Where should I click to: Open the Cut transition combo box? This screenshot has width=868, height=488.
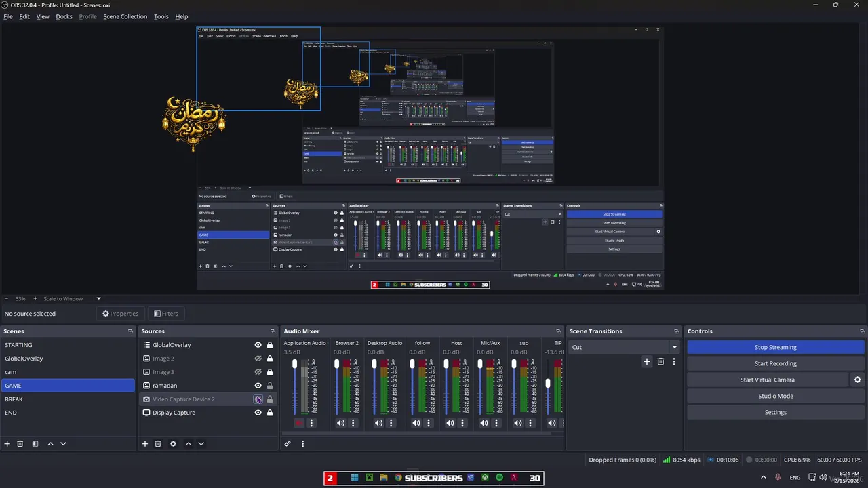tap(624, 347)
